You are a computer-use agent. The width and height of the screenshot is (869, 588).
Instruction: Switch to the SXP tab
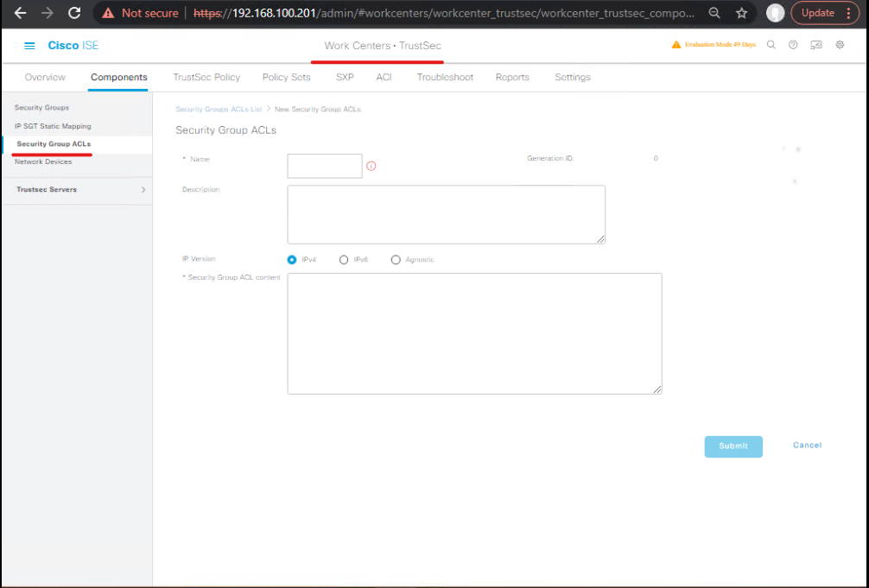tap(345, 77)
